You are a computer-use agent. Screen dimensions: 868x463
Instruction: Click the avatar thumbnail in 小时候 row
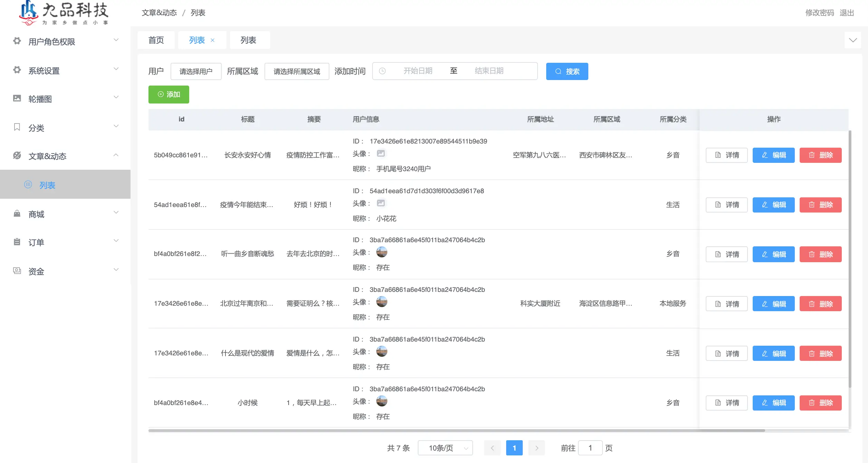(x=382, y=401)
